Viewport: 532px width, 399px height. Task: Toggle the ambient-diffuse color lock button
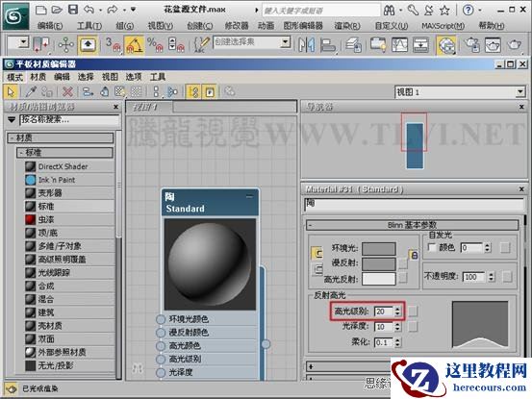pos(414,255)
